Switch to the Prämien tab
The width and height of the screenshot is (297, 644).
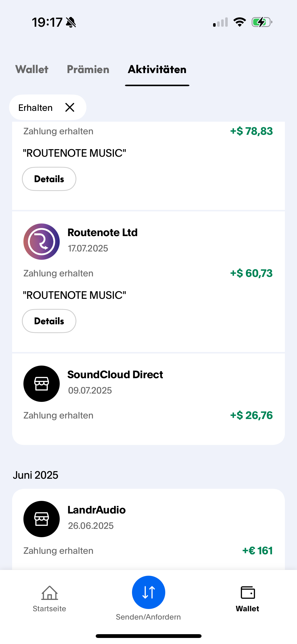point(88,69)
